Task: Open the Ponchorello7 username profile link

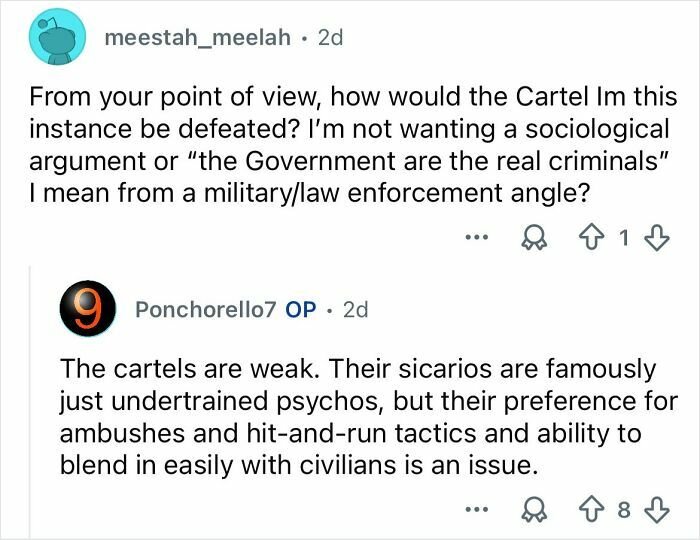Action: (x=206, y=310)
